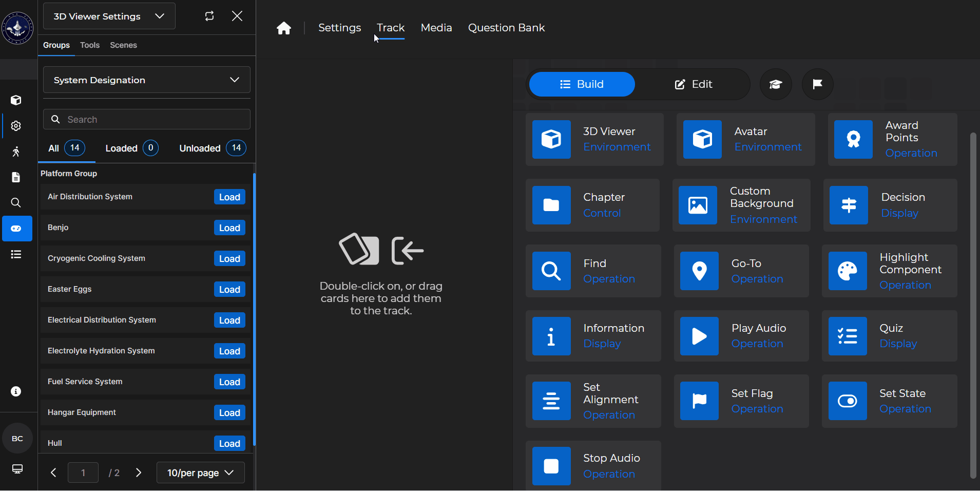Load the Hangar Equipment group
Screen dimensions: 980x491
pos(229,413)
